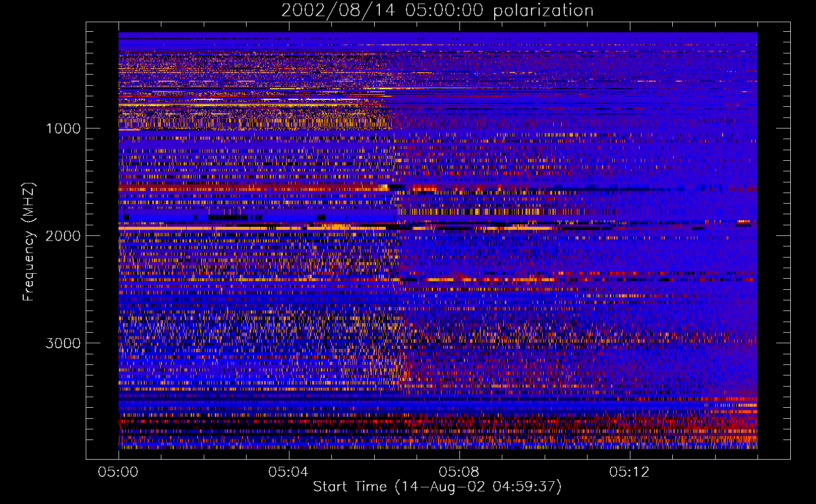Click the 1000 frequency tick label
Image resolution: width=816 pixels, height=504 pixels.
(x=63, y=129)
